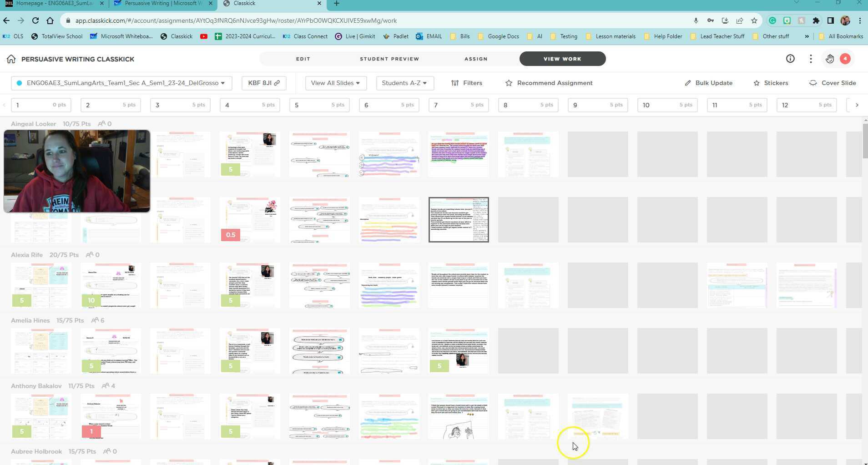Click the Aubree Holbrook student name
Viewport: 868px width, 465px height.
(x=36, y=451)
